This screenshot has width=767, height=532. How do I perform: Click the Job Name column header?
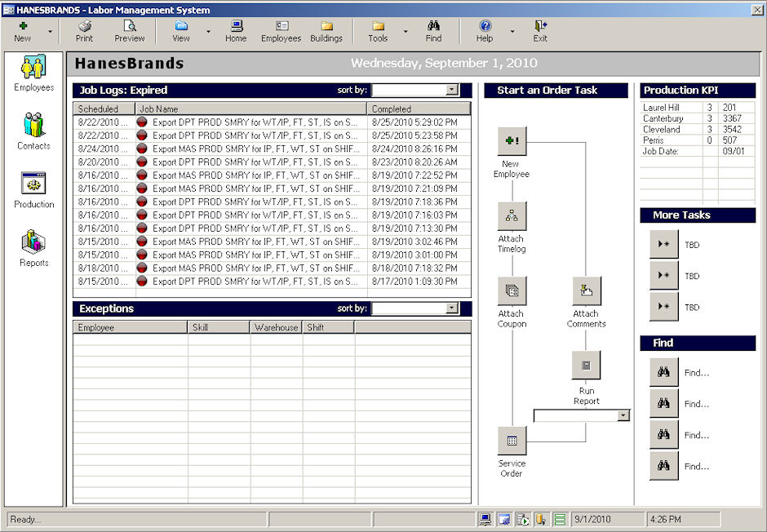251,109
